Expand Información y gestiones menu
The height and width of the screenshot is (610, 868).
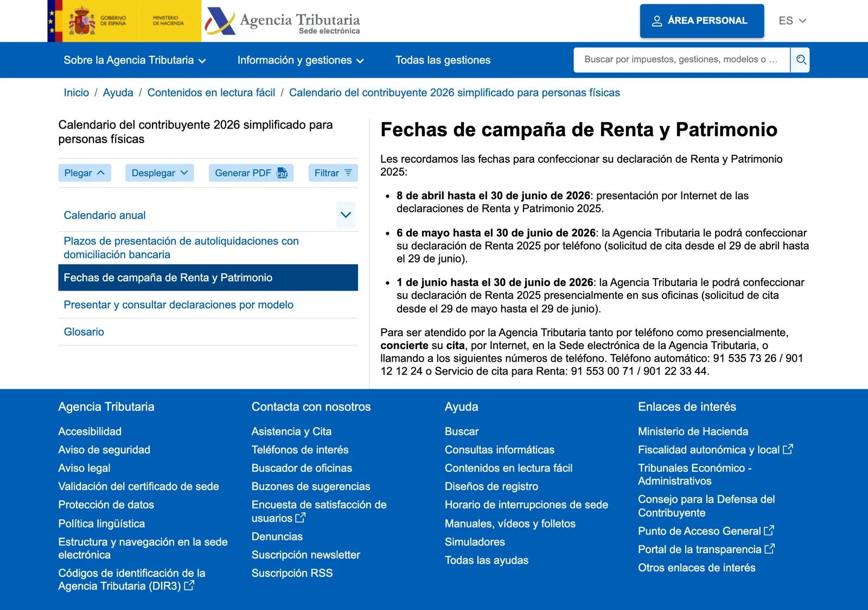coord(301,60)
